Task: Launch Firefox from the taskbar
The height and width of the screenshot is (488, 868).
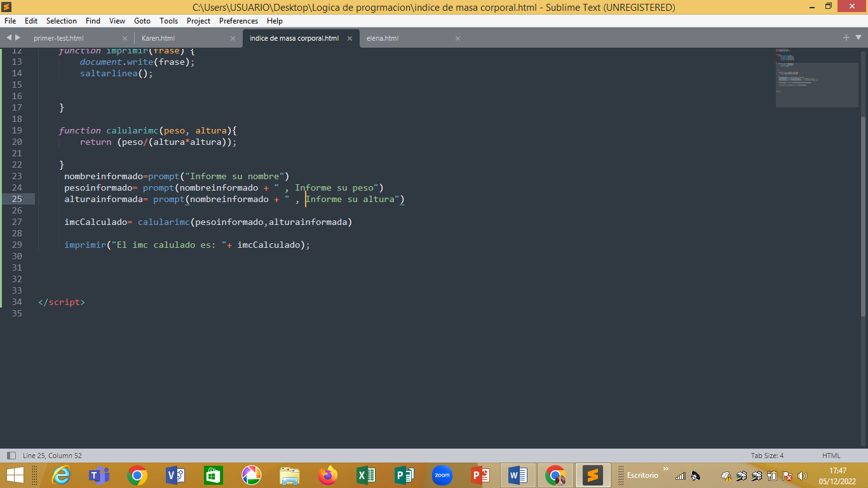Action: [328, 475]
